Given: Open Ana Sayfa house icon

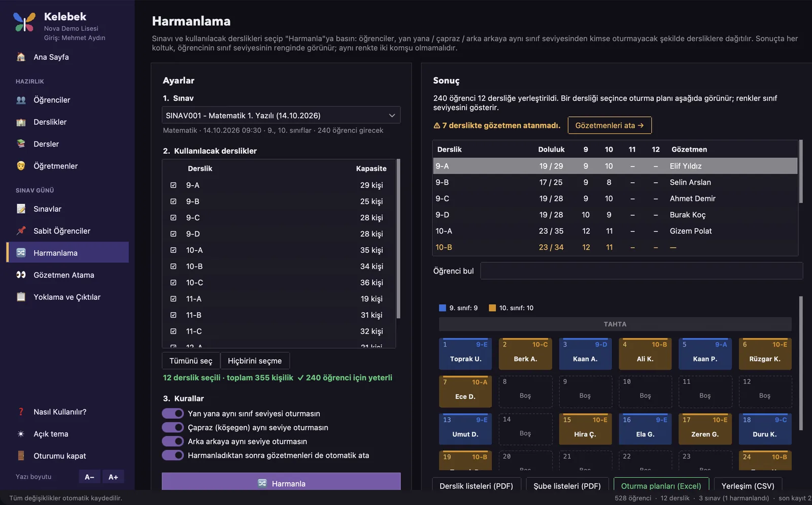Looking at the screenshot, I should coord(21,57).
